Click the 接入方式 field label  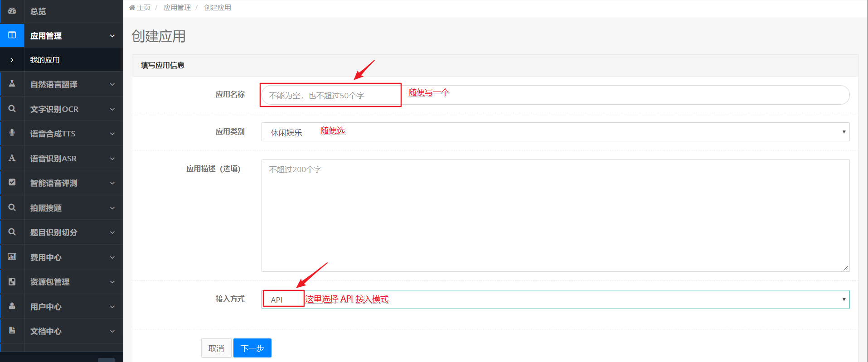pos(230,299)
